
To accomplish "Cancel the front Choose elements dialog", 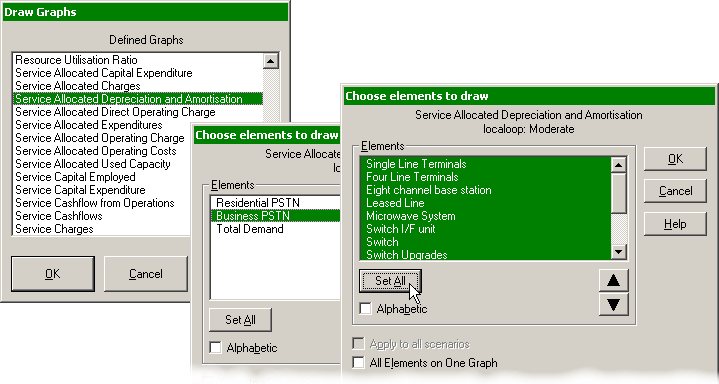I will [x=675, y=191].
